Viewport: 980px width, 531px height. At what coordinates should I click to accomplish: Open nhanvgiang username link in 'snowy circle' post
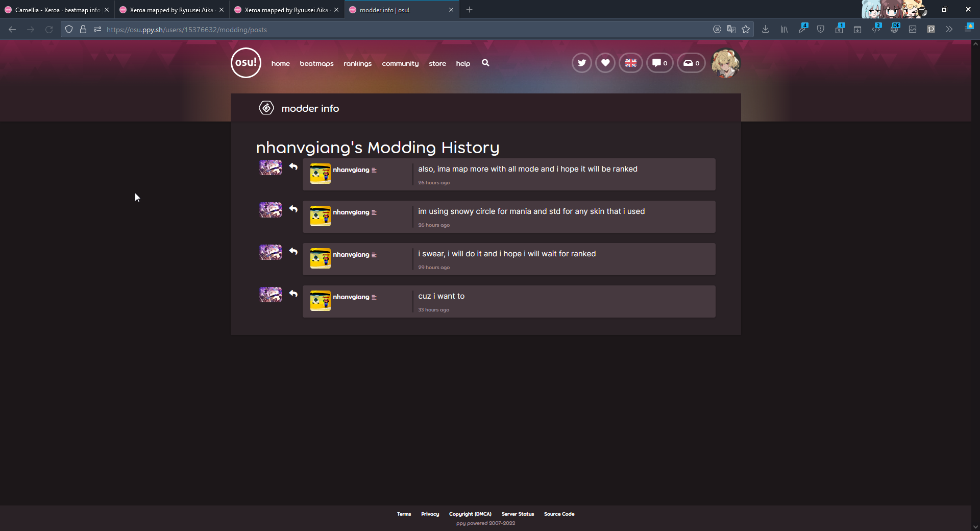(351, 212)
